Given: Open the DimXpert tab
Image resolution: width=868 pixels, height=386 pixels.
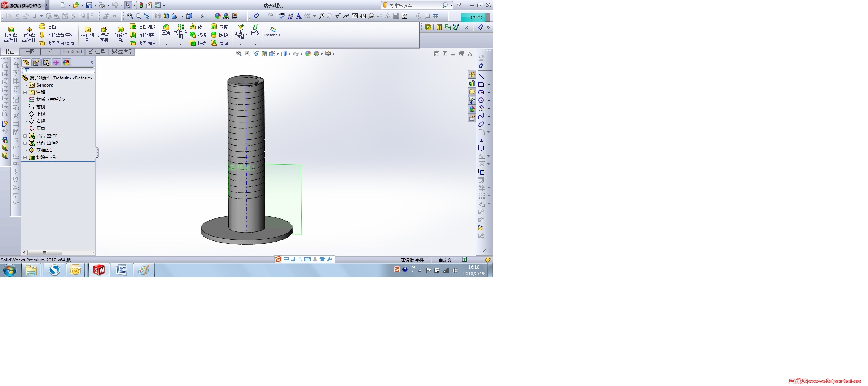Looking at the screenshot, I should 73,52.
